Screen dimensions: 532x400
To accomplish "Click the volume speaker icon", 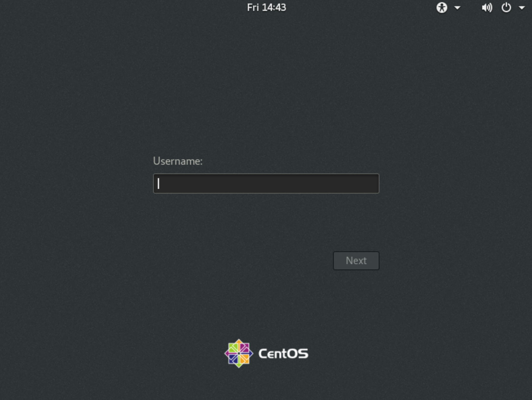I will pyautogui.click(x=487, y=7).
